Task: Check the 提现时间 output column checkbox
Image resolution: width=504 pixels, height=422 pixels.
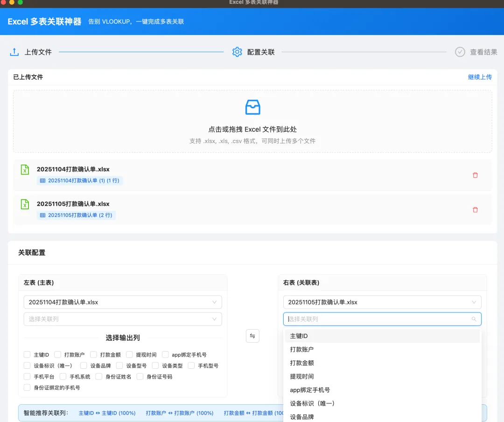Action: click(129, 354)
